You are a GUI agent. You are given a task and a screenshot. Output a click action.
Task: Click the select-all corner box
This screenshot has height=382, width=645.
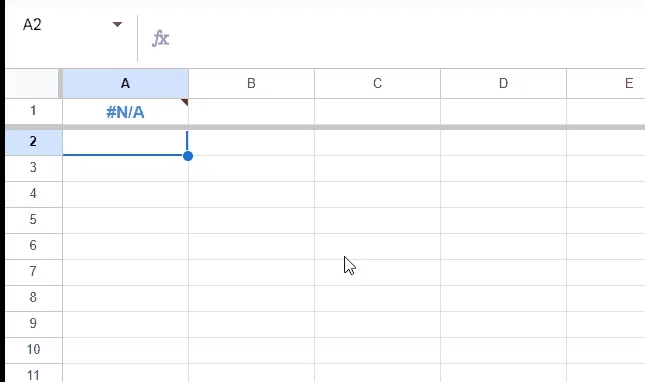(x=32, y=83)
